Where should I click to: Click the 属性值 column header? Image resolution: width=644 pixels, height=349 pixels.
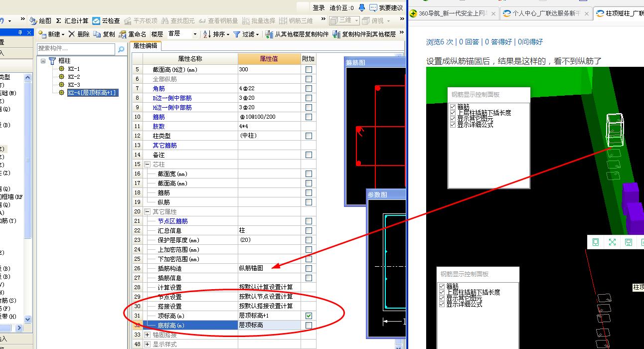(x=269, y=59)
